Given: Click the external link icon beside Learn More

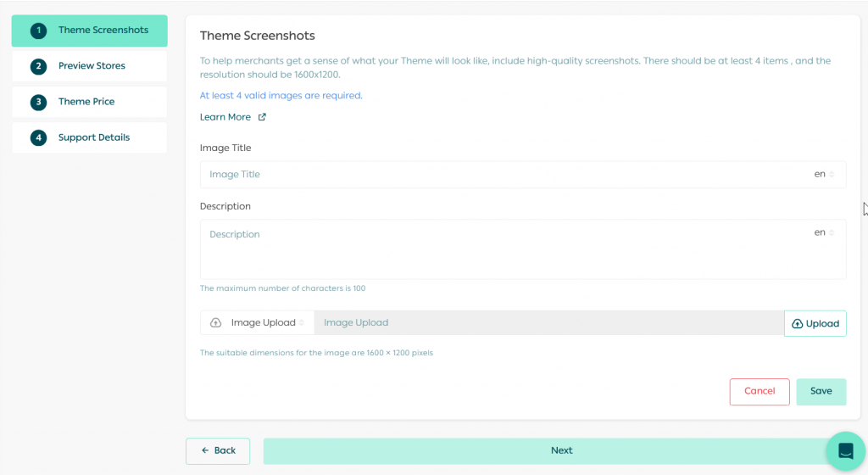Looking at the screenshot, I should point(262,117).
